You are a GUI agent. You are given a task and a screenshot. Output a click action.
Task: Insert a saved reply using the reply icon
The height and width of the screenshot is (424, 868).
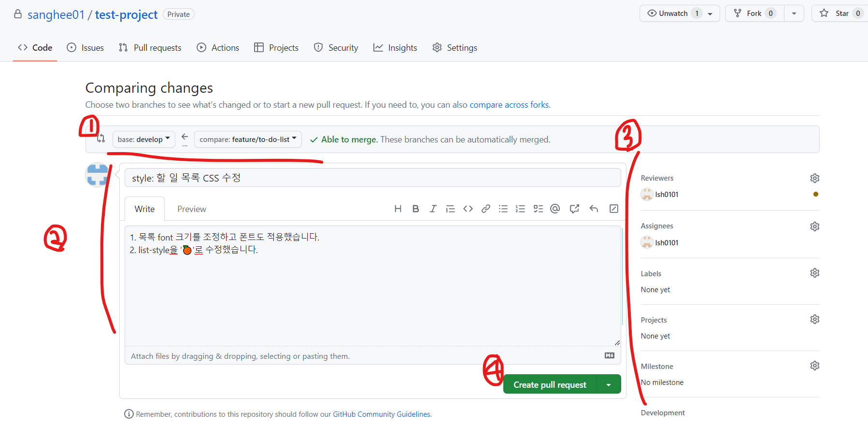(594, 209)
